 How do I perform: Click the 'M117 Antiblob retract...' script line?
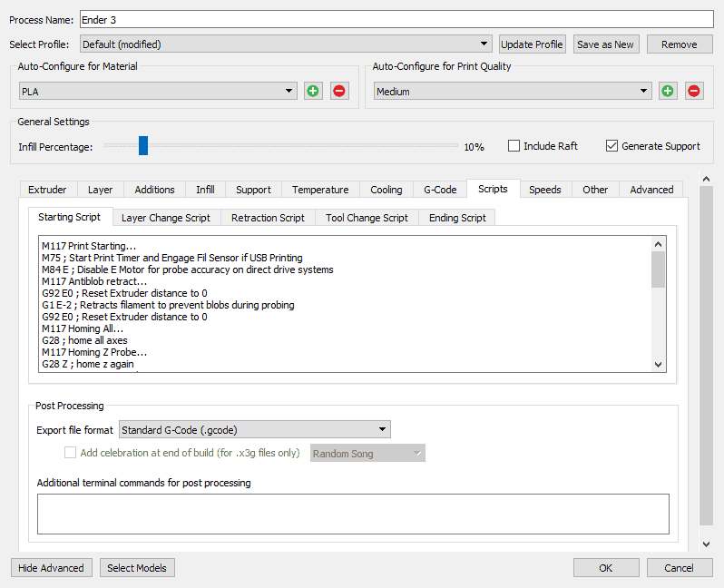tap(94, 281)
